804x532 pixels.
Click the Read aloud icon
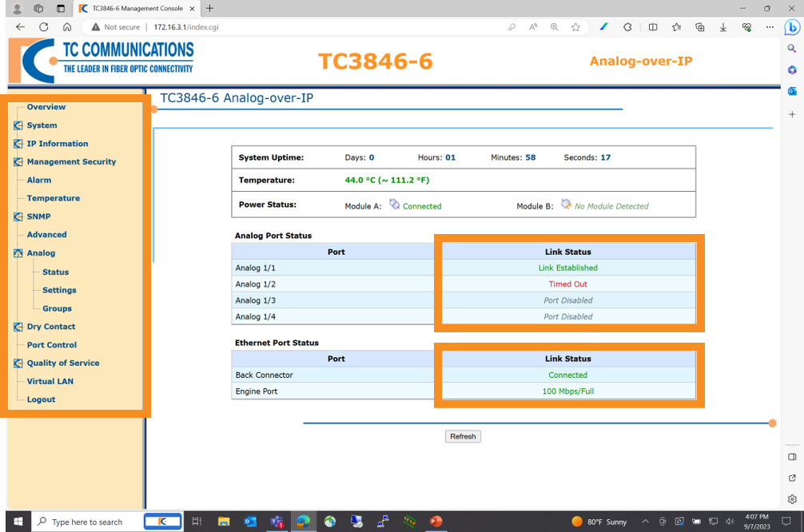coord(533,26)
